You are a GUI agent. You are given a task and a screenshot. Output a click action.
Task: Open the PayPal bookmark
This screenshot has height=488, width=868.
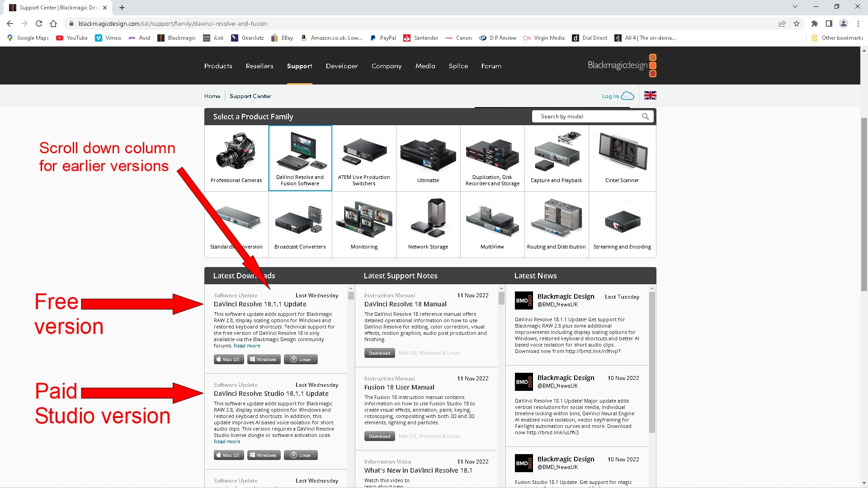(383, 38)
